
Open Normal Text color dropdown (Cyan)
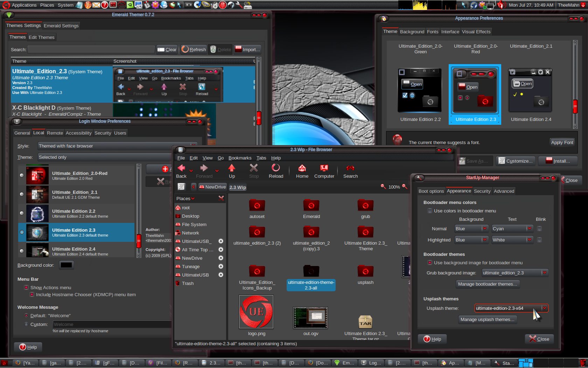coord(512,229)
